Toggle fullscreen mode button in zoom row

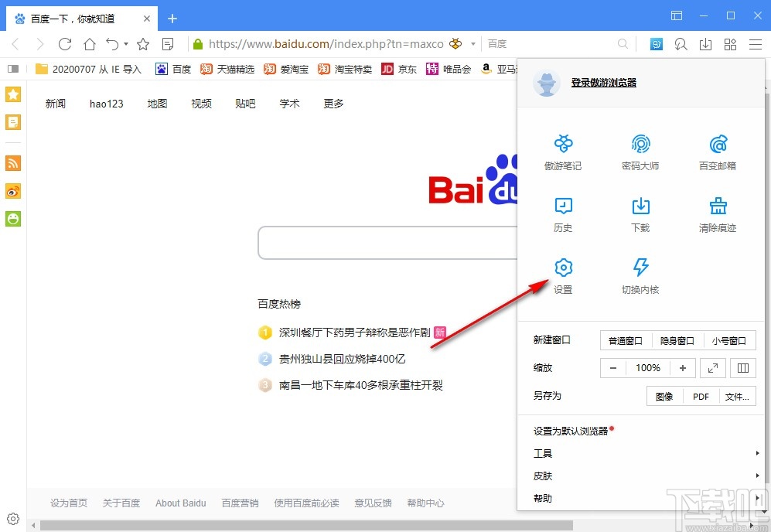tap(712, 368)
